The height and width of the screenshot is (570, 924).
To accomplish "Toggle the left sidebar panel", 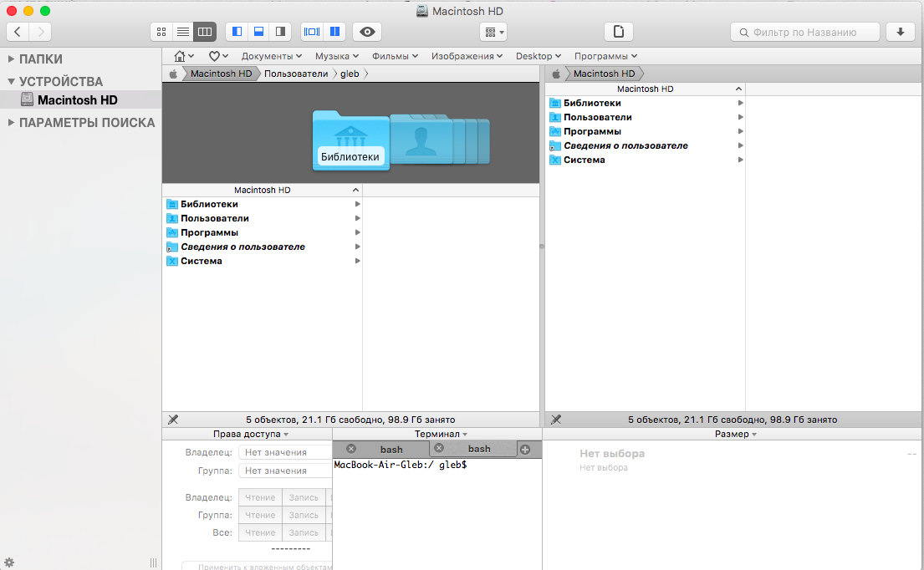I will click(x=237, y=32).
